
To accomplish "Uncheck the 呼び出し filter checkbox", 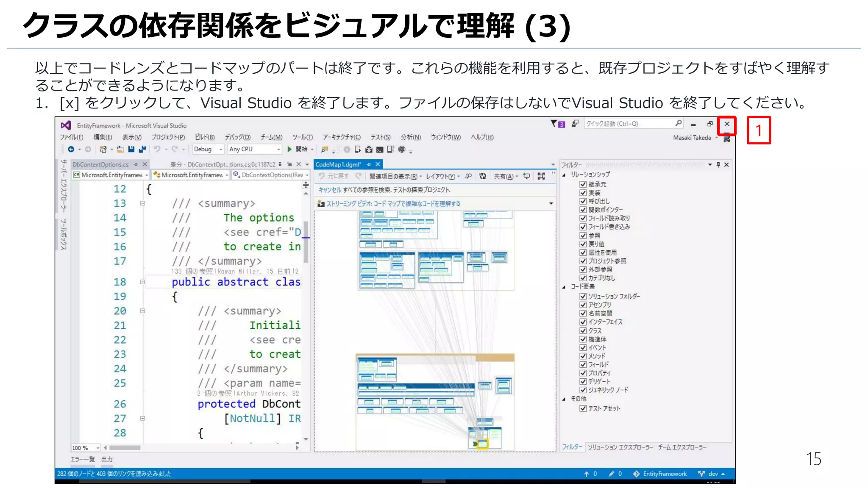I will [583, 201].
